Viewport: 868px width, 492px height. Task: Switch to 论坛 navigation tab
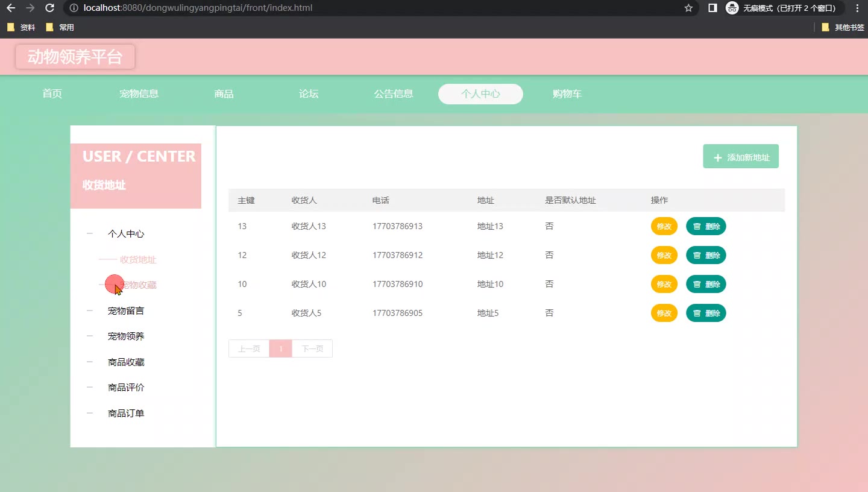[309, 94]
